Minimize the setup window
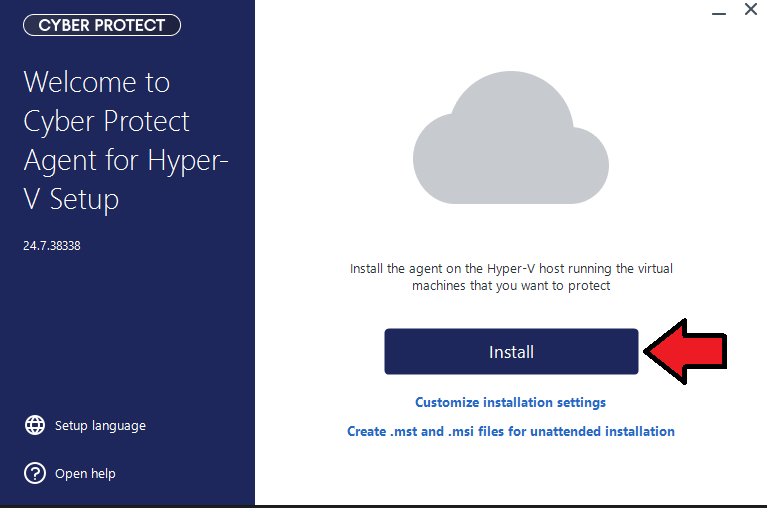 click(719, 13)
